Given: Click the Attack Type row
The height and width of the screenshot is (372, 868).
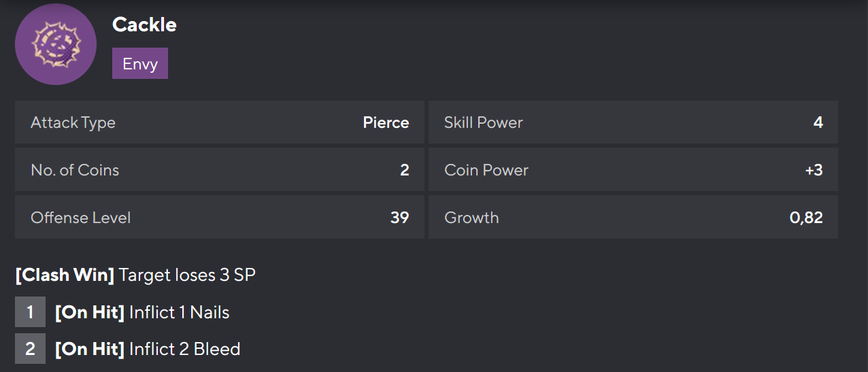Looking at the screenshot, I should tap(219, 122).
